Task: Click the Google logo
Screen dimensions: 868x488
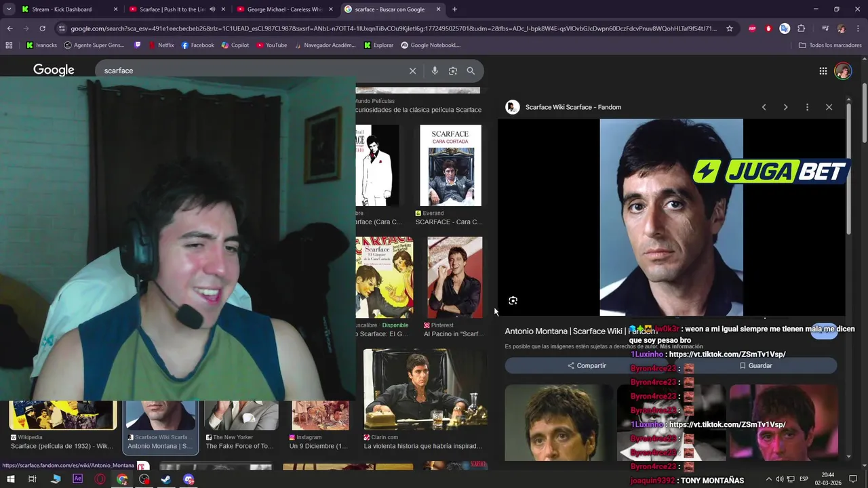Action: point(54,70)
